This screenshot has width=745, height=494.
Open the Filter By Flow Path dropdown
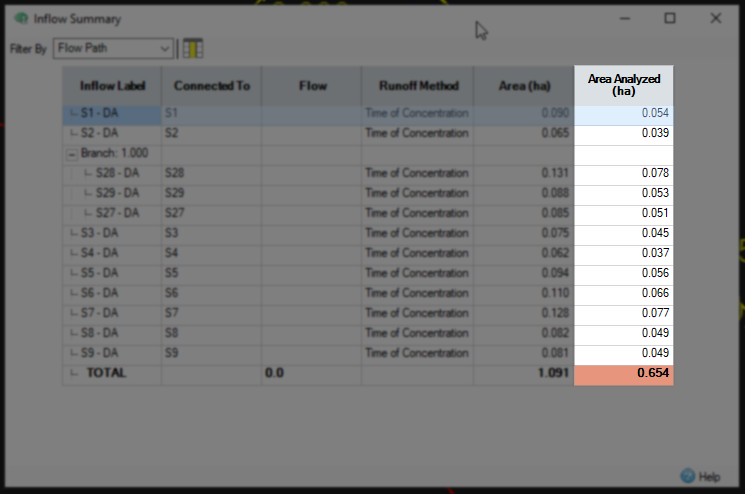tap(113, 48)
